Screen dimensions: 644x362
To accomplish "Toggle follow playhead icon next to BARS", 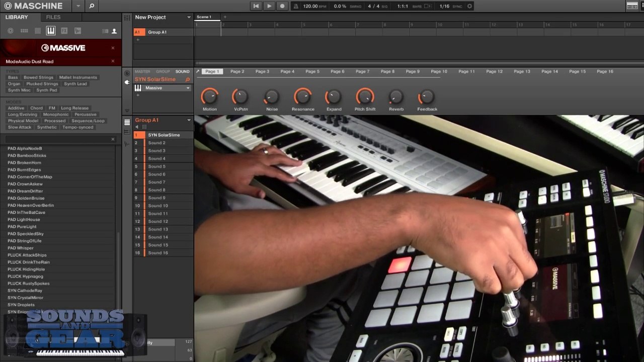I will 428,6.
